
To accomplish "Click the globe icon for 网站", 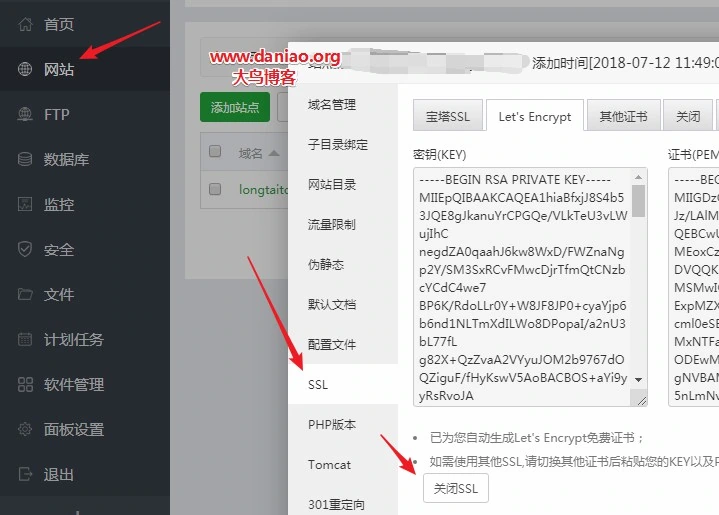I will click(25, 69).
